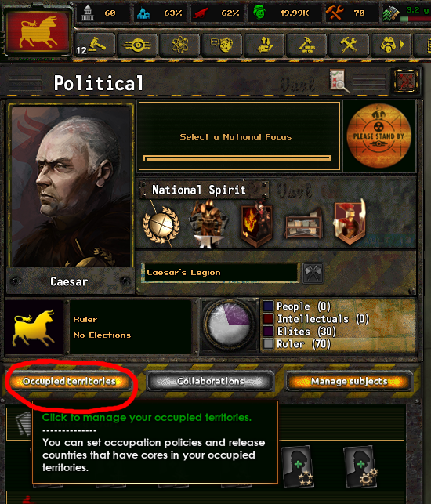Click Select a National Focus panel
Viewport: 431px width, 504px height.
239,136
